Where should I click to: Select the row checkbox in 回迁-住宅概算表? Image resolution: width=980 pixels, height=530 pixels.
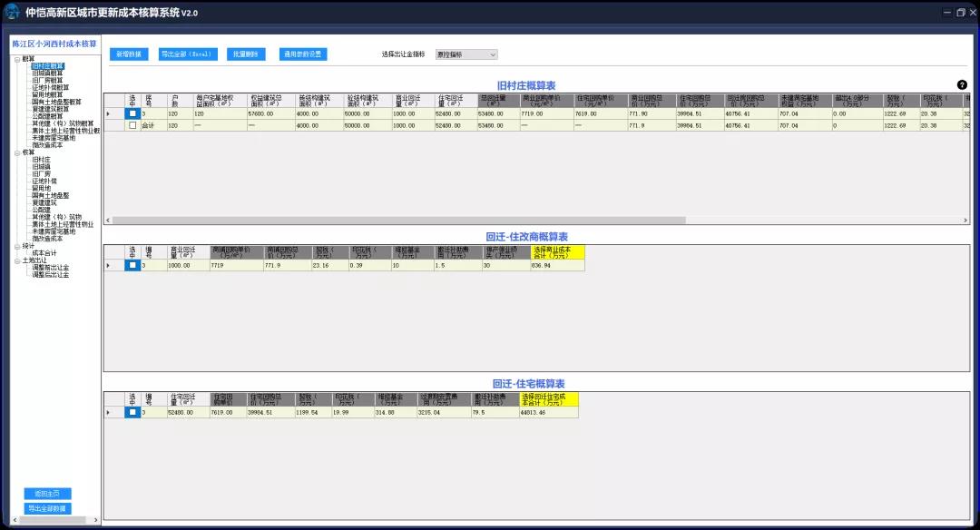coord(132,412)
